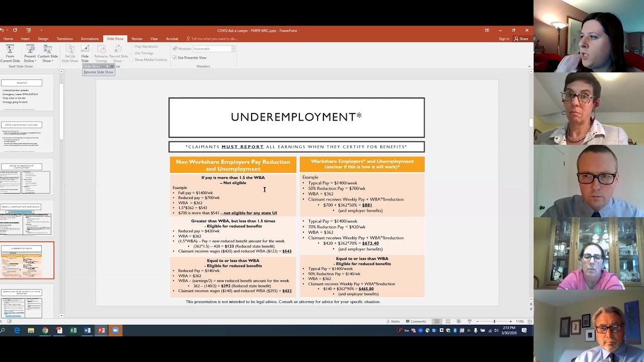The image size is (644, 362).
Task: Switch to Slide Sorter view
Action: point(448,321)
